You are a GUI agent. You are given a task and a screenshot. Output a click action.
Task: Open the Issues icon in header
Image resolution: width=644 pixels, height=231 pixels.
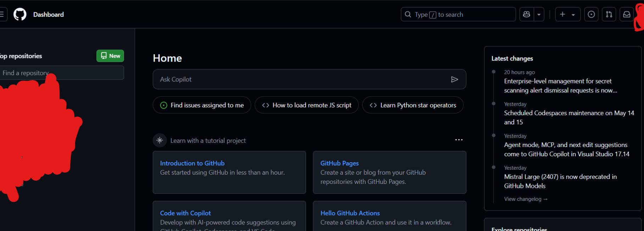click(x=591, y=15)
